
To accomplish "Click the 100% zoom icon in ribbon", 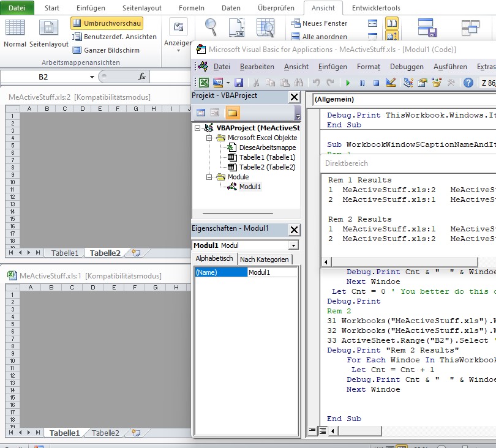I will (x=236, y=27).
